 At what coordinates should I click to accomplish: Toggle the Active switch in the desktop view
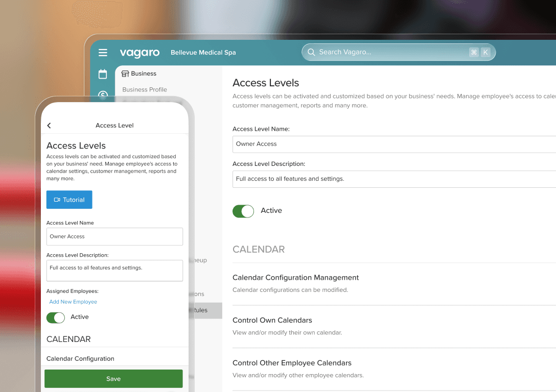click(243, 211)
